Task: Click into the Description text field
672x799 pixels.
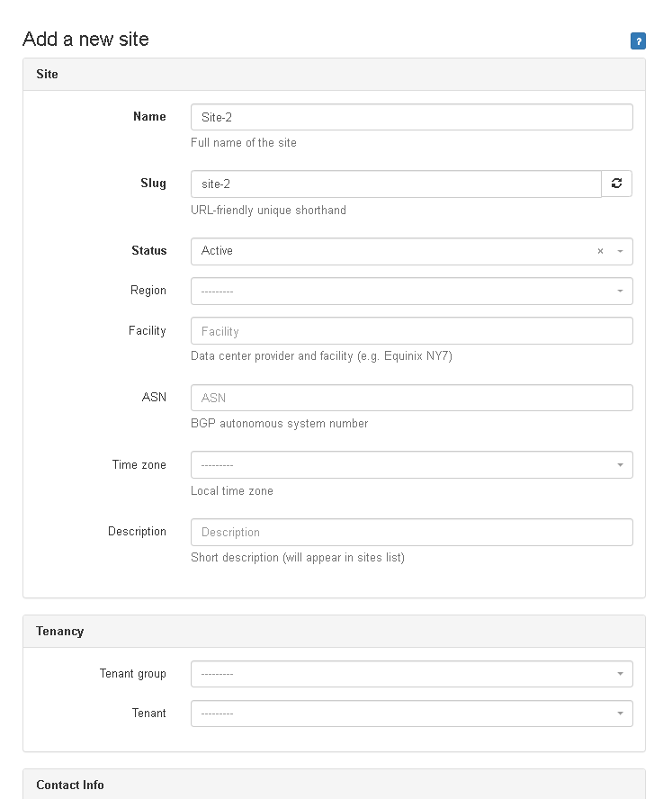Action: click(x=411, y=532)
